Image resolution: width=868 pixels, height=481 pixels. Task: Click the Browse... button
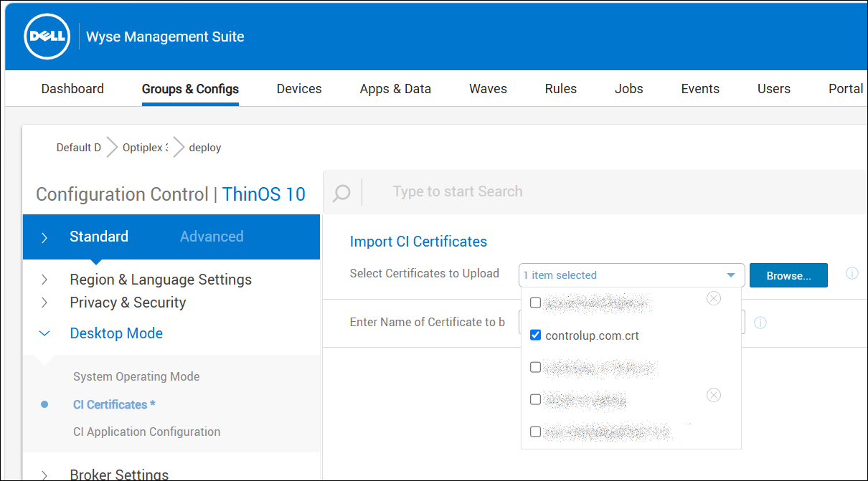788,275
